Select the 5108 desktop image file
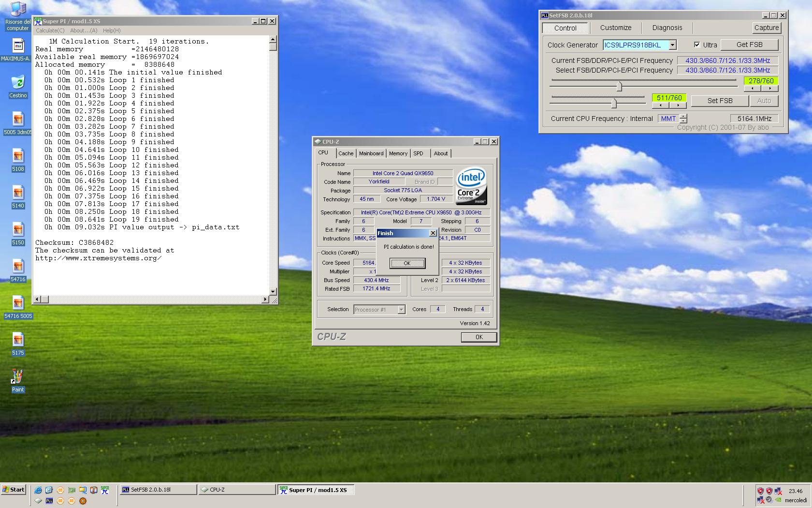This screenshot has width=812, height=508. point(18,161)
